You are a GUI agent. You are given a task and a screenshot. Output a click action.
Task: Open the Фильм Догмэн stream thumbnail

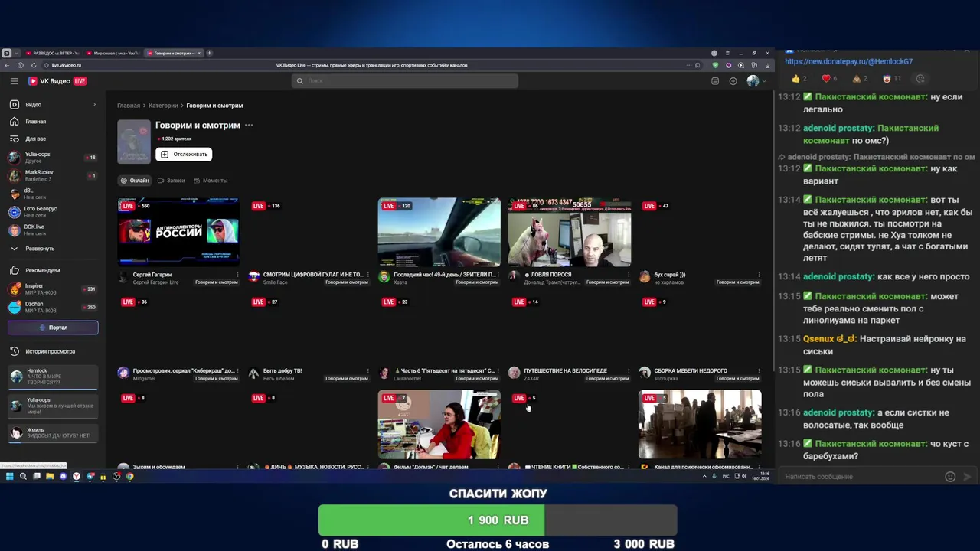point(439,424)
